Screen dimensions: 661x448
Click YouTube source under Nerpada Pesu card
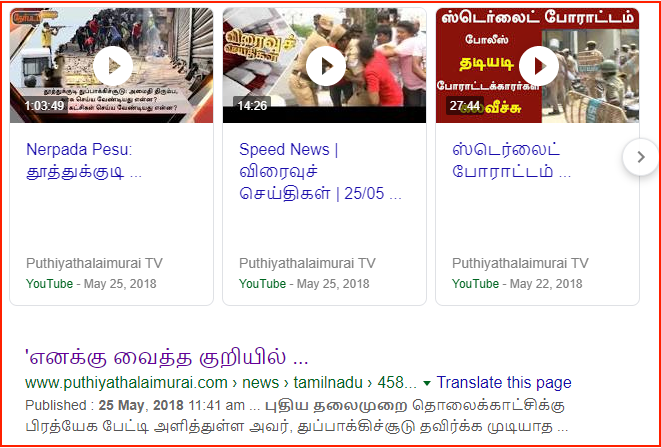click(49, 284)
